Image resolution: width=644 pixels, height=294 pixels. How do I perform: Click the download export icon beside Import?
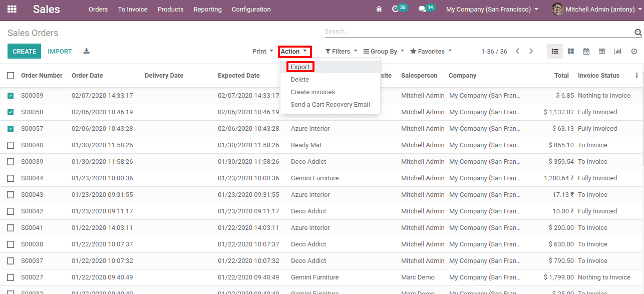pos(87,51)
